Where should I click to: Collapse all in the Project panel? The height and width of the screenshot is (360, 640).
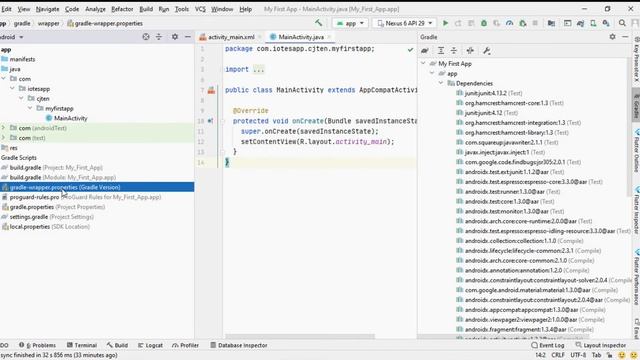pos(159,37)
